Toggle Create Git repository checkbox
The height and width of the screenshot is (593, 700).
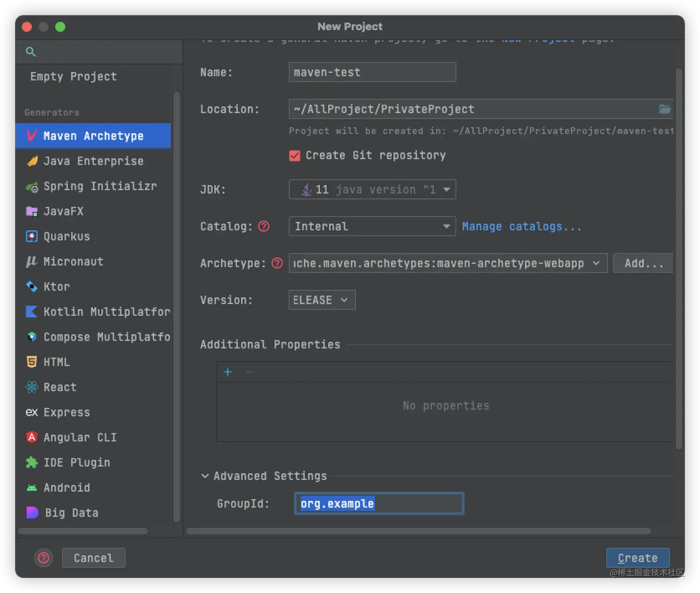coord(294,156)
